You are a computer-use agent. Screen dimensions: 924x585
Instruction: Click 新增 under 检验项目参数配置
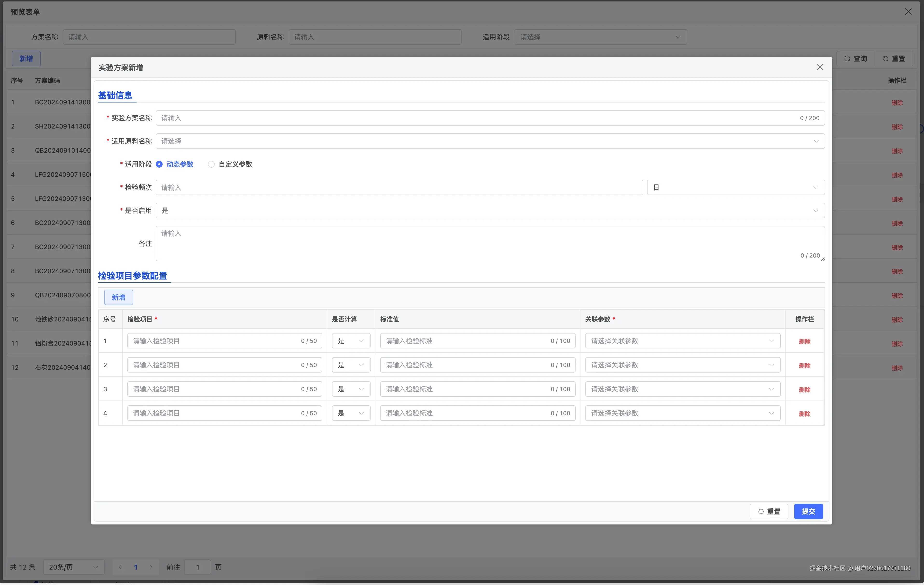[118, 297]
